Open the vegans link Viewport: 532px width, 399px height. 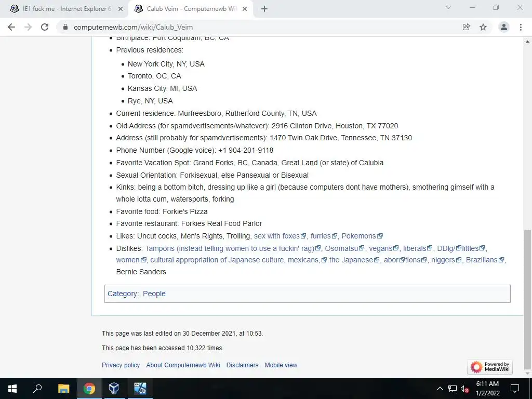click(384, 248)
